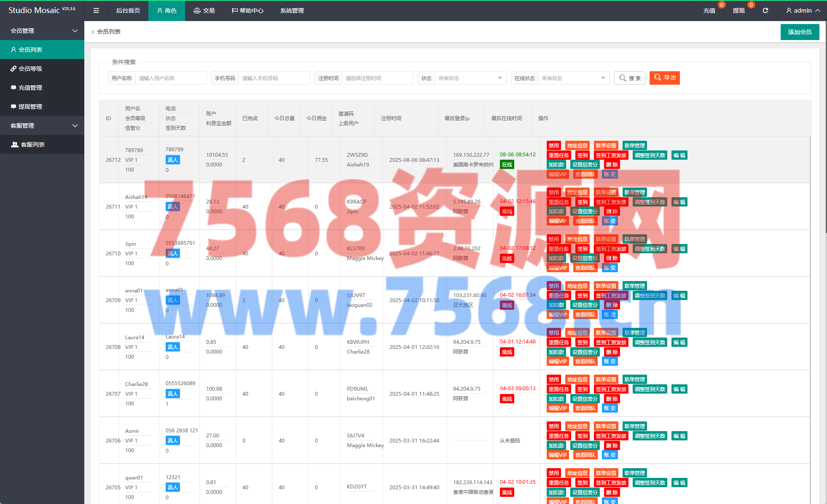Open 提现管理 in the sidebar
This screenshot has height=504, width=827.
pyautogui.click(x=30, y=107)
